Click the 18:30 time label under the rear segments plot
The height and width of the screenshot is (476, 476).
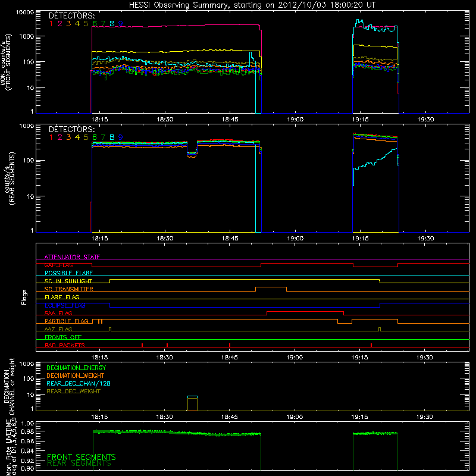pyautogui.click(x=165, y=239)
